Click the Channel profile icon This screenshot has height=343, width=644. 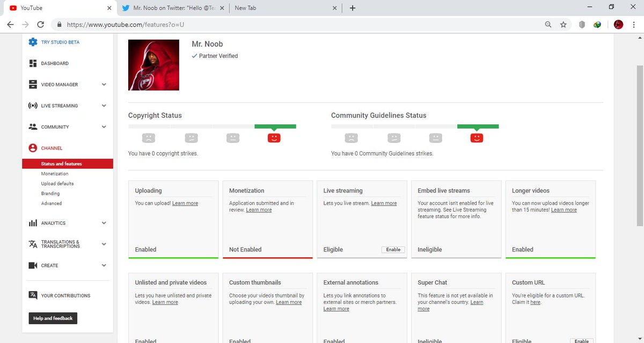pyautogui.click(x=33, y=148)
